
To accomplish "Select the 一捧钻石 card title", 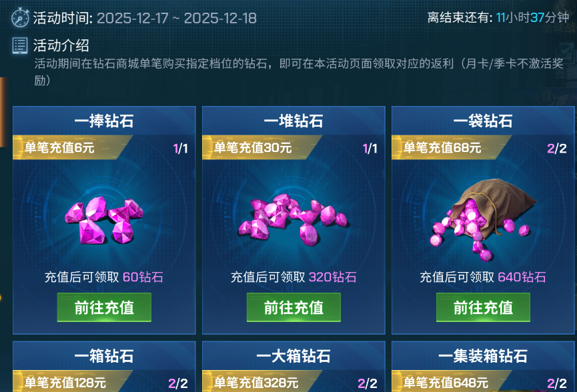I will click(x=104, y=121).
